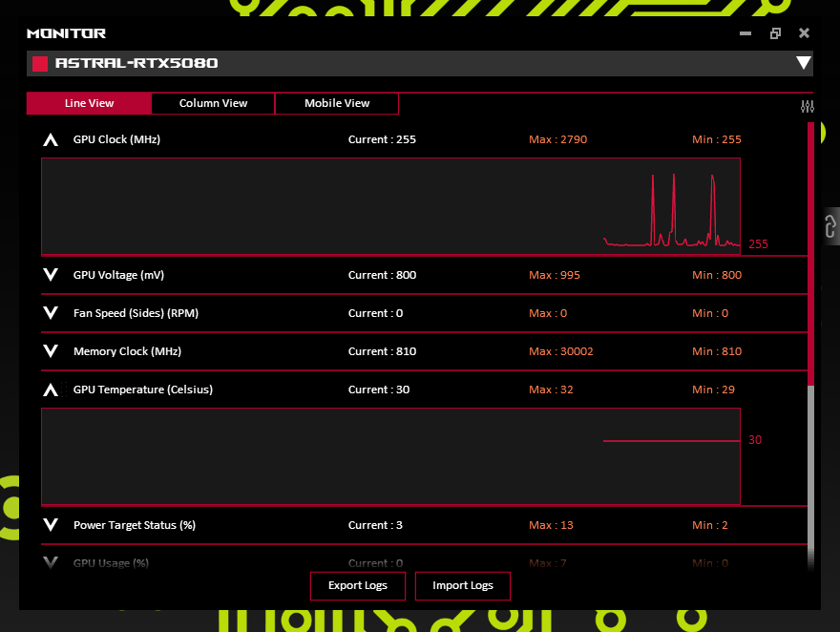Expand the Memory Clock (MHz) graph
840x632 pixels.
(51, 351)
